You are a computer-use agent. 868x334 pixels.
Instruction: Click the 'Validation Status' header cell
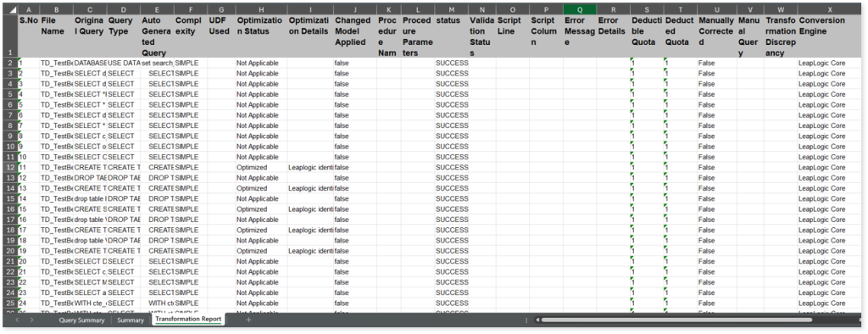click(481, 36)
